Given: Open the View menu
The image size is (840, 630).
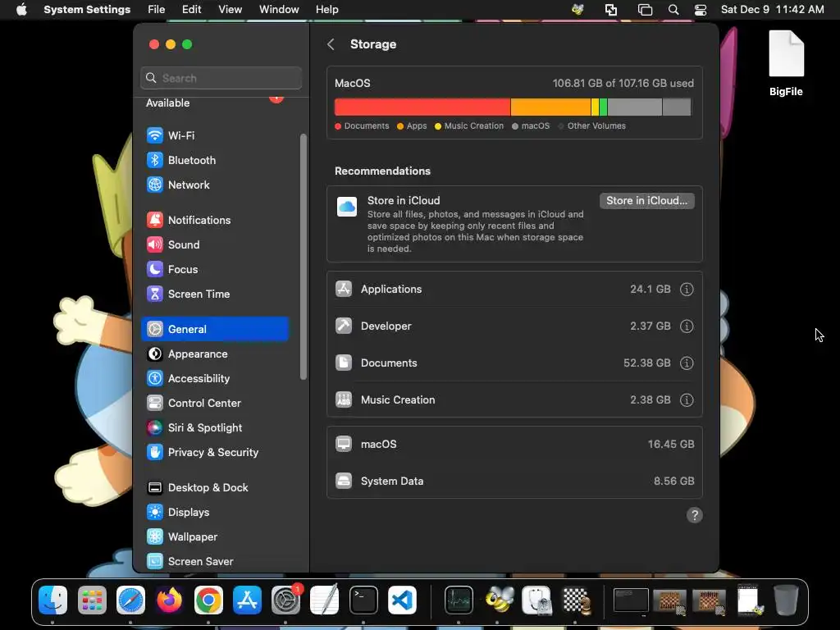Looking at the screenshot, I should [x=230, y=10].
